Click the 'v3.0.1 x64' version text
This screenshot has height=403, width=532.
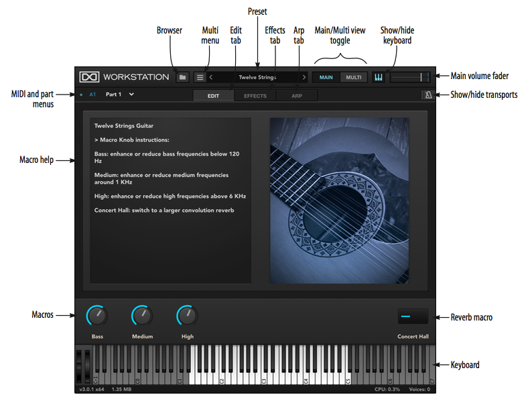(x=92, y=389)
